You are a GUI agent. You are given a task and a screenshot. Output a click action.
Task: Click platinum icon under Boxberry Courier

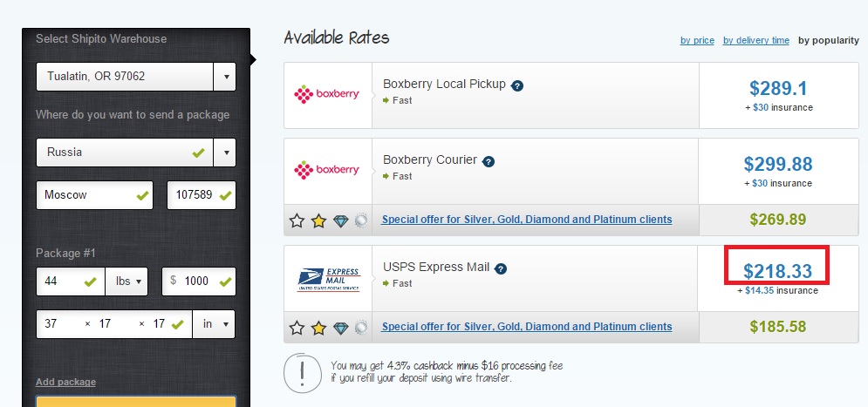point(361,220)
